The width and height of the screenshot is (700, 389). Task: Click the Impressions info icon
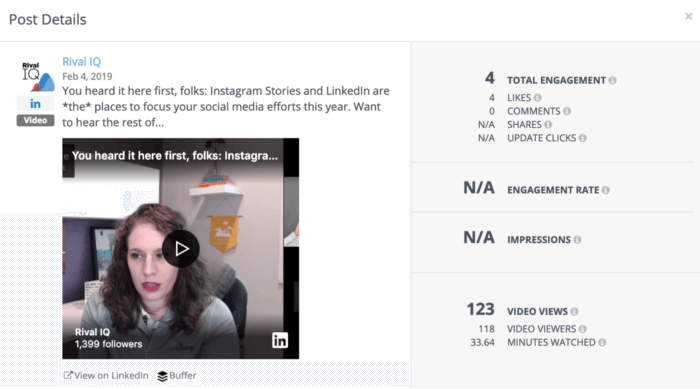[577, 240]
